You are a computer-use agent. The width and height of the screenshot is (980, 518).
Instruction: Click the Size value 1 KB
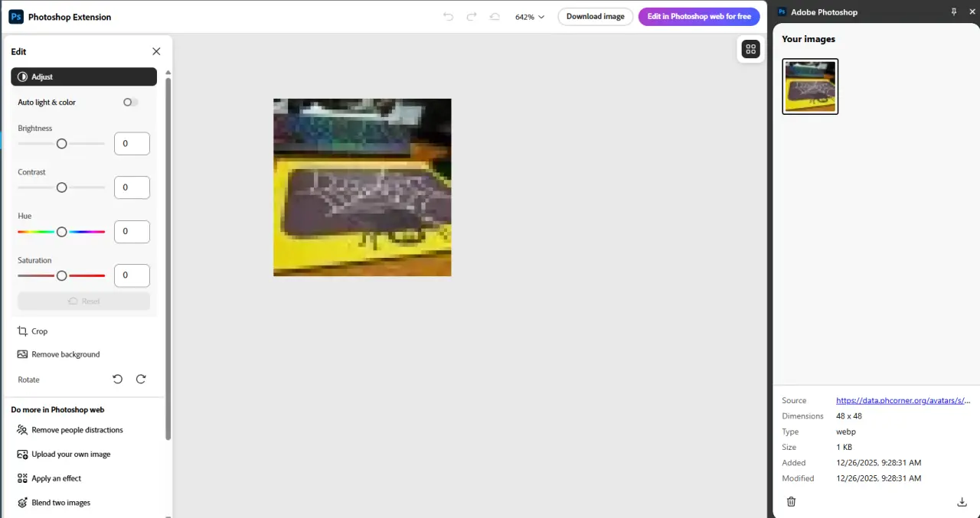[x=844, y=447]
